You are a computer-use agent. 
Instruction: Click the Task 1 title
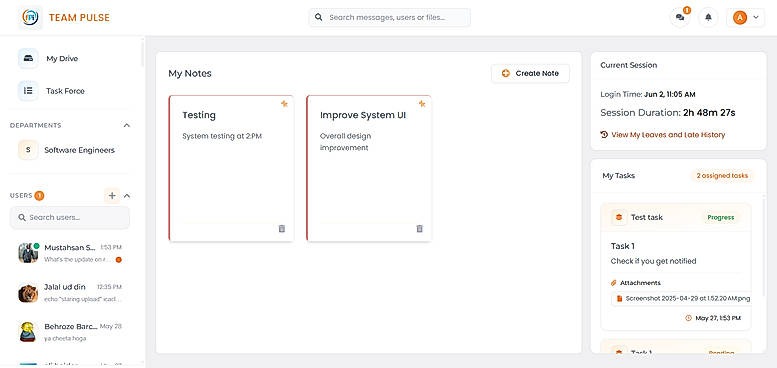click(623, 246)
